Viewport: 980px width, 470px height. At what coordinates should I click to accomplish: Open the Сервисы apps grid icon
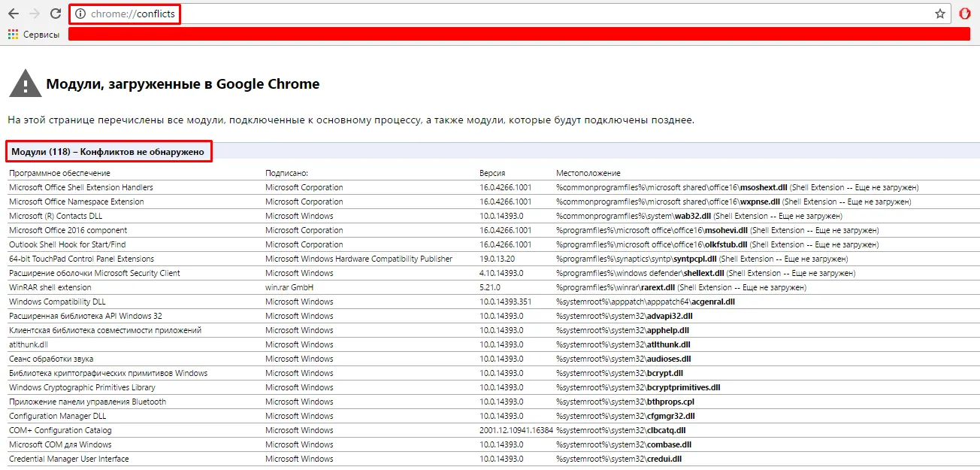[x=13, y=34]
